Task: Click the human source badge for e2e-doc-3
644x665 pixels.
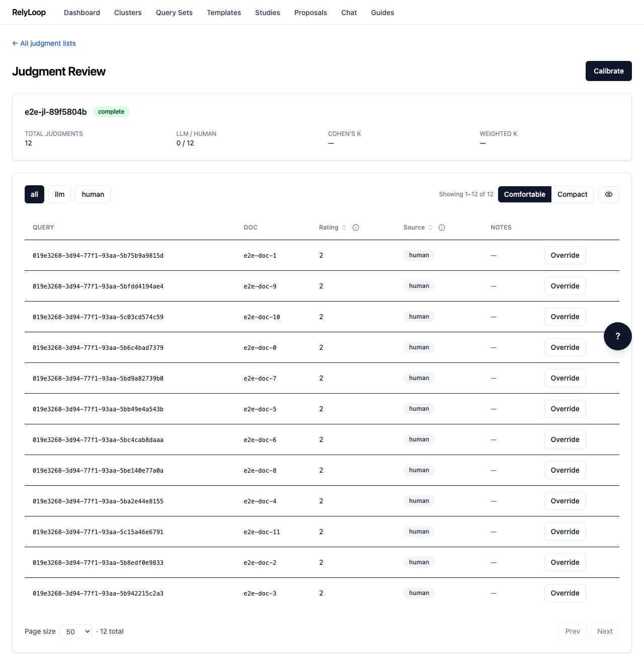Action: 419,593
